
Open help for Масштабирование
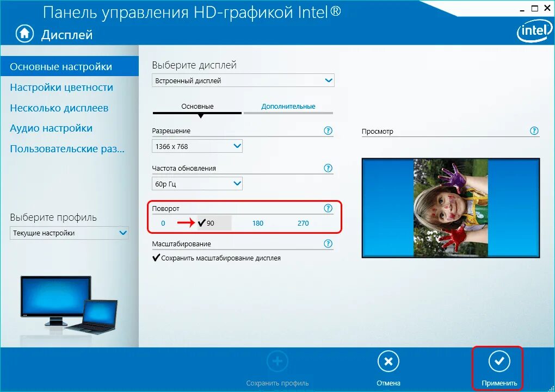pyautogui.click(x=328, y=244)
